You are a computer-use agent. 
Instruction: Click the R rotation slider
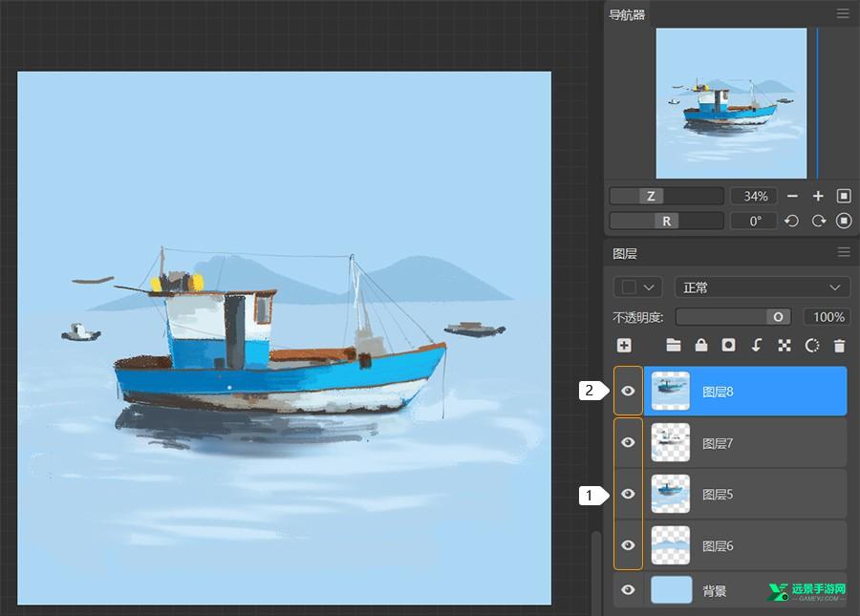coord(666,221)
